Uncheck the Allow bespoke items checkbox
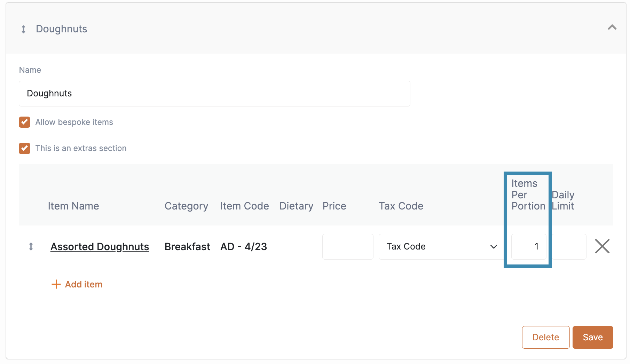 [24, 122]
